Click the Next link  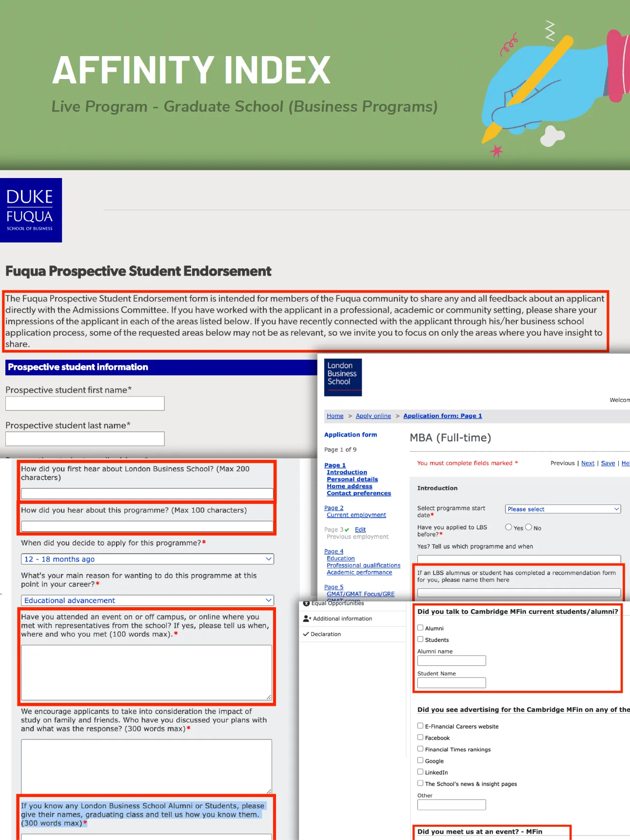point(588,463)
